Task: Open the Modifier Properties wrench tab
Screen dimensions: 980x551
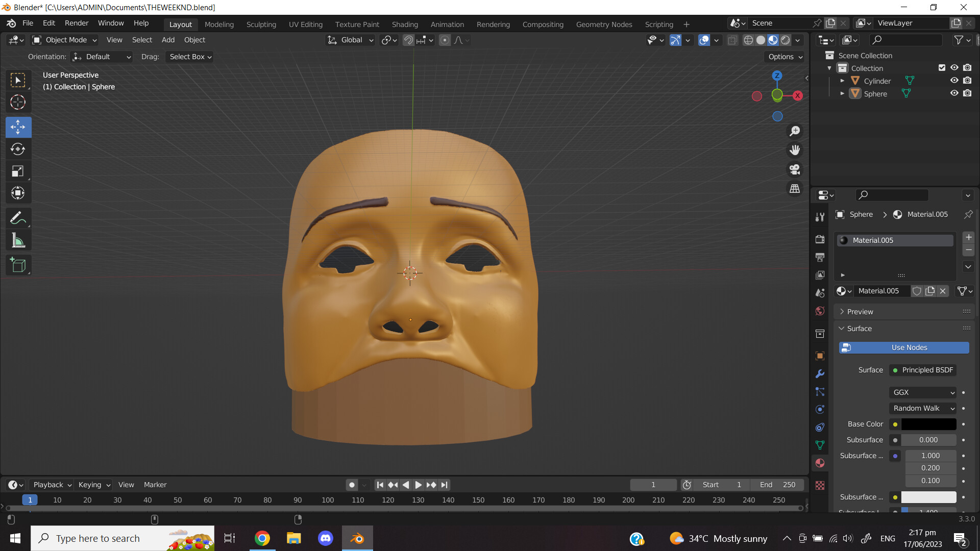Action: pyautogui.click(x=820, y=374)
